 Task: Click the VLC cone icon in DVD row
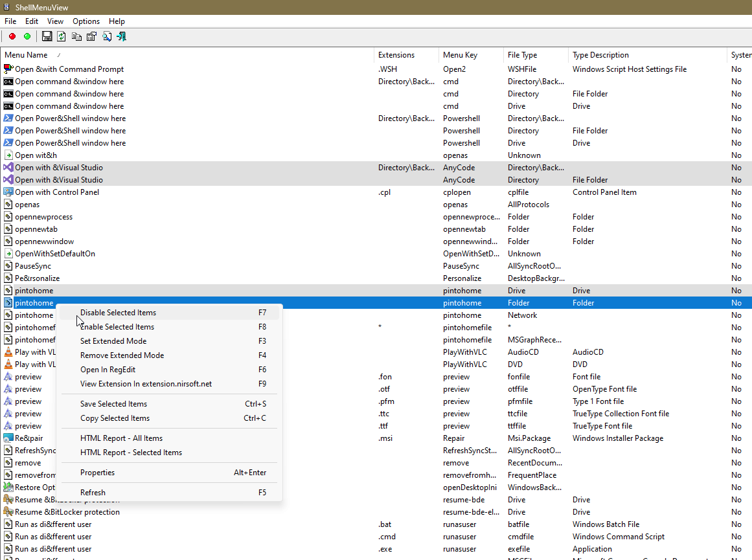click(8, 364)
